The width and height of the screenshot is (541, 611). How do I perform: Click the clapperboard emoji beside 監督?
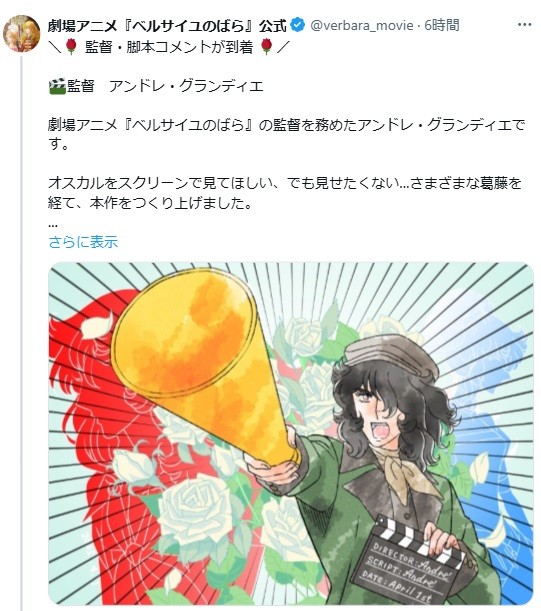coord(57,87)
